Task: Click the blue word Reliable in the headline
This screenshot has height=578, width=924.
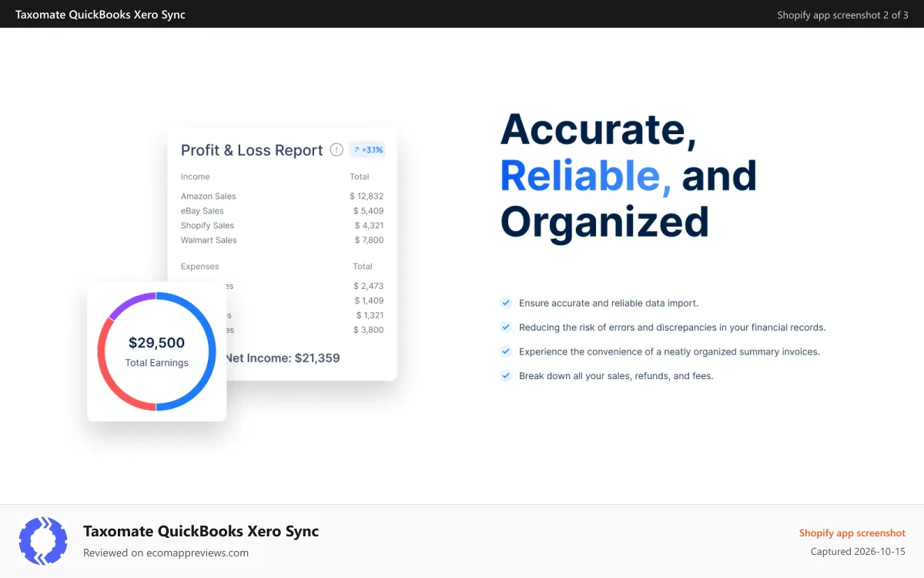Action: 586,176
